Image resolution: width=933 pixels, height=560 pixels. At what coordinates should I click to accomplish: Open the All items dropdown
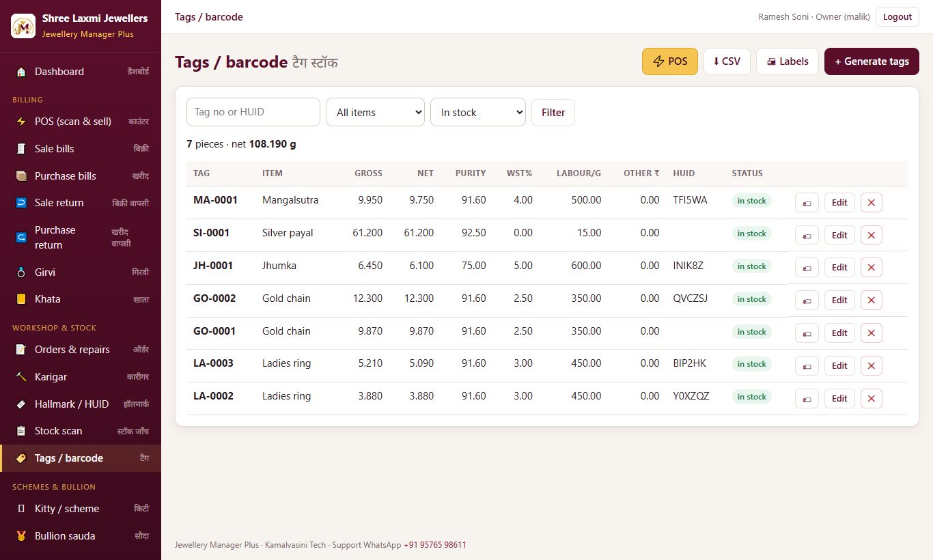point(376,113)
